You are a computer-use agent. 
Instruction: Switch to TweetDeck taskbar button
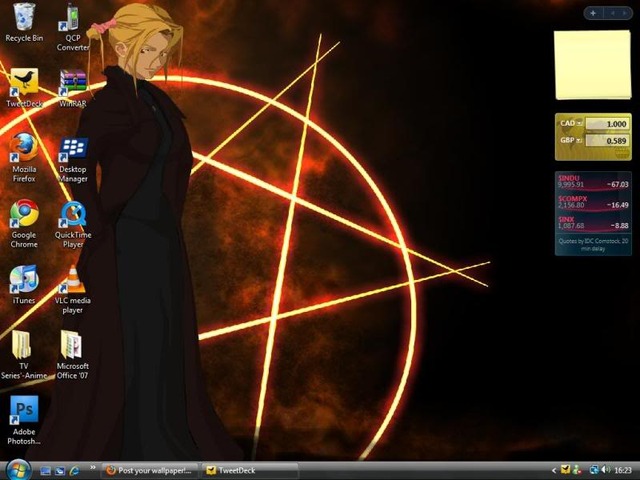pos(249,471)
